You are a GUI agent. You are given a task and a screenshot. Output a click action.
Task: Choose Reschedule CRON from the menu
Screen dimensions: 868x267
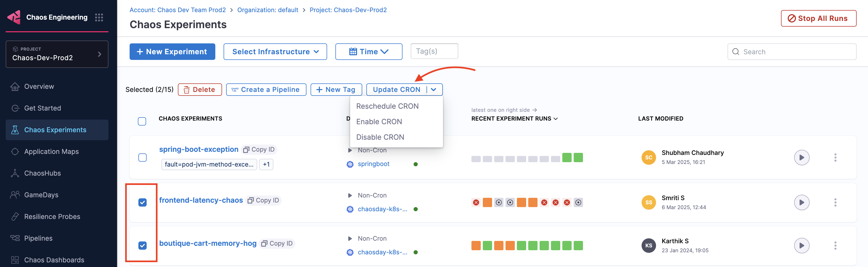pos(387,106)
